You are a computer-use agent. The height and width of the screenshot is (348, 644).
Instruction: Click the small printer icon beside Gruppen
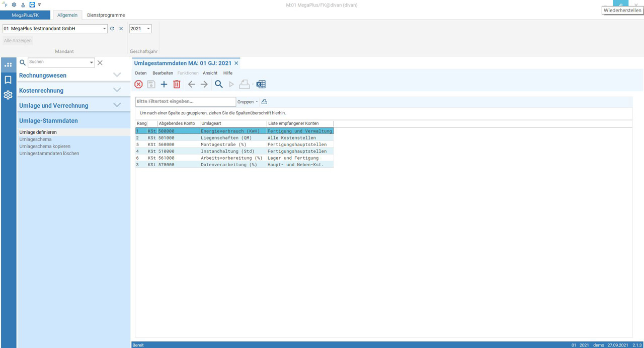click(264, 102)
